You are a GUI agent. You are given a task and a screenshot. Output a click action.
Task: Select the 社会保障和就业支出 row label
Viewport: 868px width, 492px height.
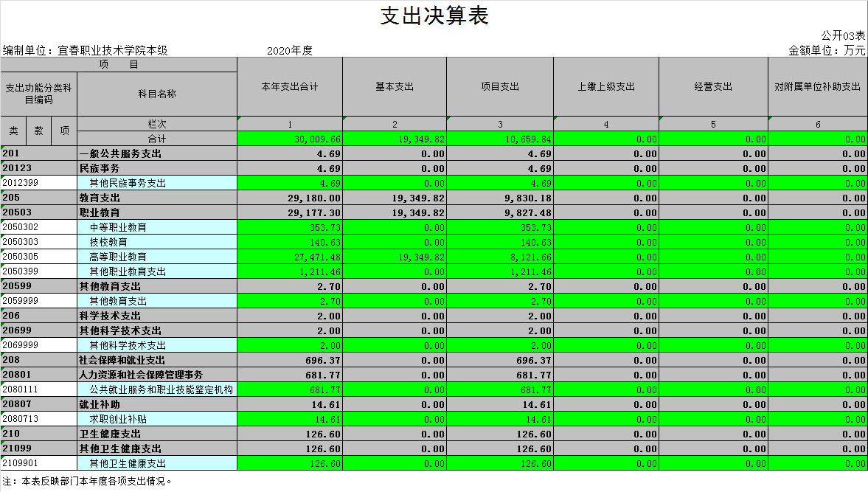pos(156,360)
